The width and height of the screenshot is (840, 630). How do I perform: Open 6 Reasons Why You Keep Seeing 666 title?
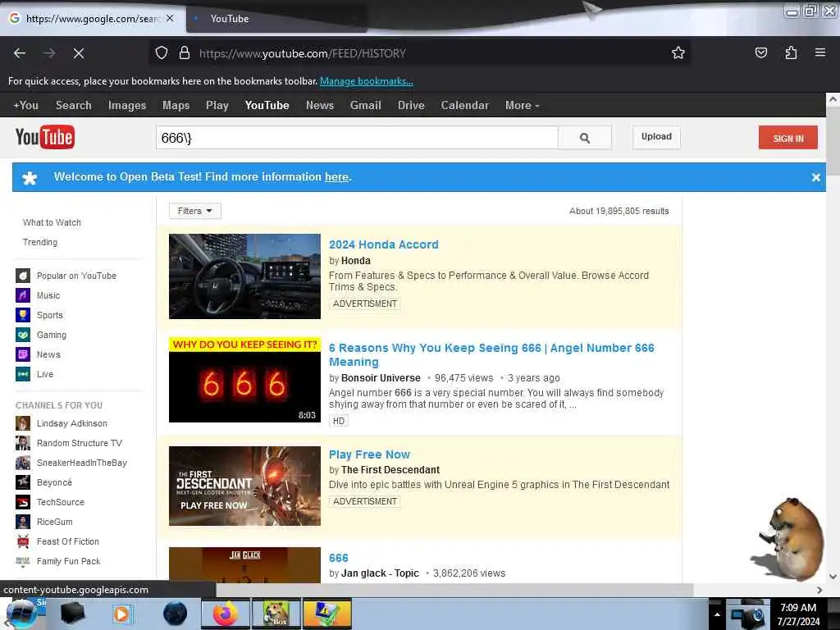(491, 354)
